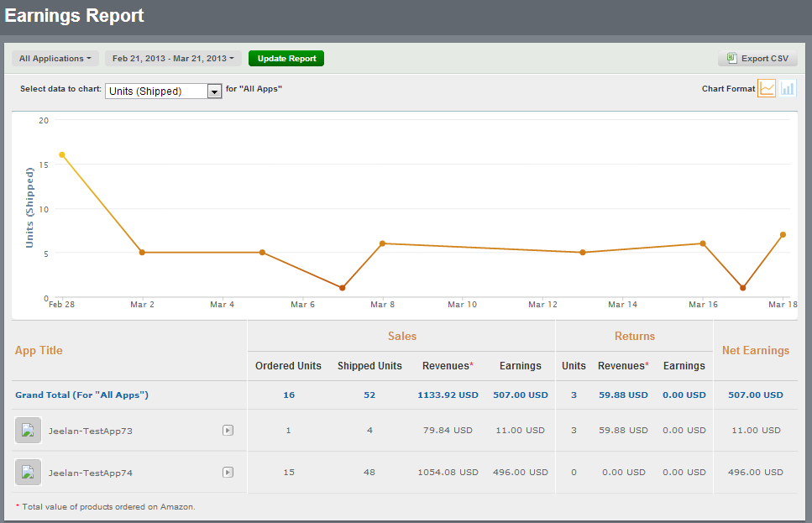Click the Mar 18 data point on chart
The width and height of the screenshot is (812, 523).
pyautogui.click(x=783, y=235)
